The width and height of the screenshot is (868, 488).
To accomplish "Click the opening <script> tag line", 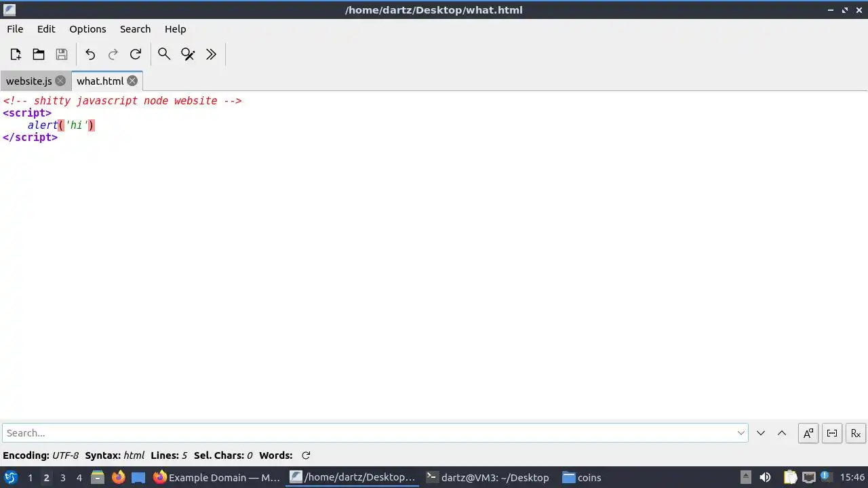I will pos(27,113).
